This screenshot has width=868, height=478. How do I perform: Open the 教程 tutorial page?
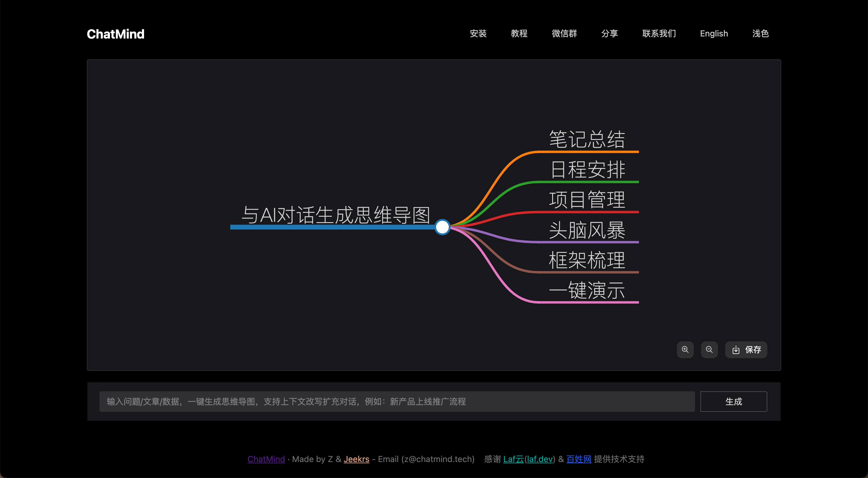pos(519,33)
